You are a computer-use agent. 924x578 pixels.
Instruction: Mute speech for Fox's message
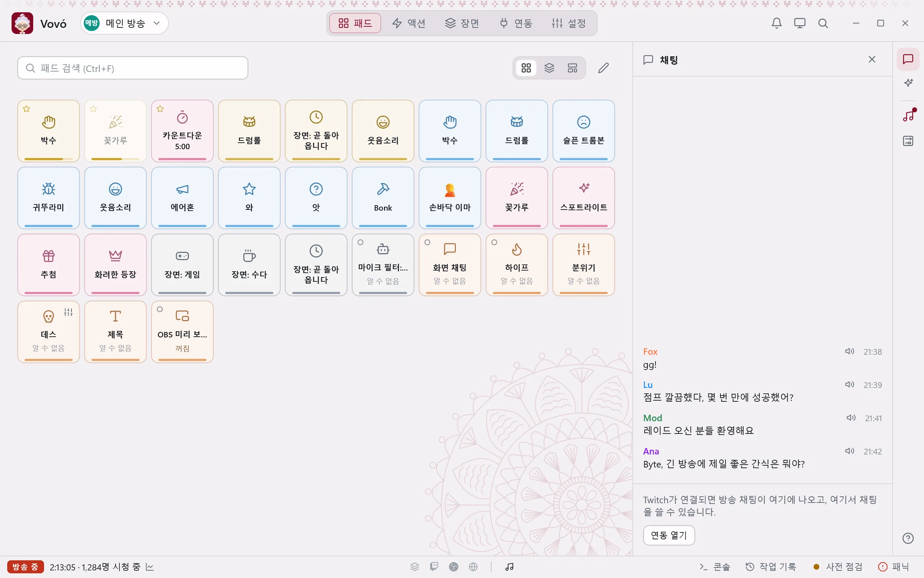pyautogui.click(x=849, y=351)
